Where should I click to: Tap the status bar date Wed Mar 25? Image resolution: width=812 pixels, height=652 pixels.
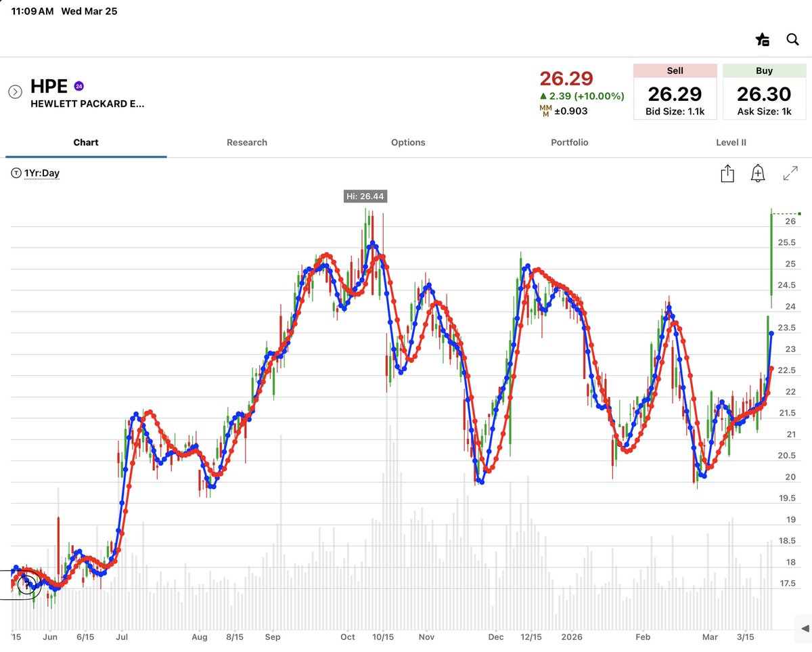click(89, 12)
